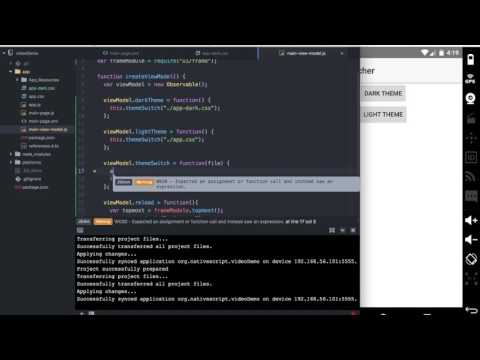Click the rotate screen icon in Genymotion
The width and height of the screenshot is (480, 360).
click(471, 259)
